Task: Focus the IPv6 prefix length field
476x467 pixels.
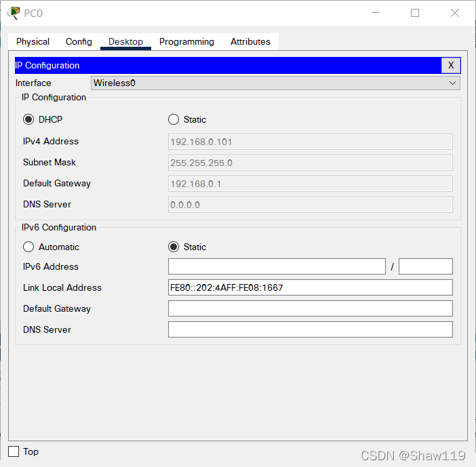Action: coord(426,266)
